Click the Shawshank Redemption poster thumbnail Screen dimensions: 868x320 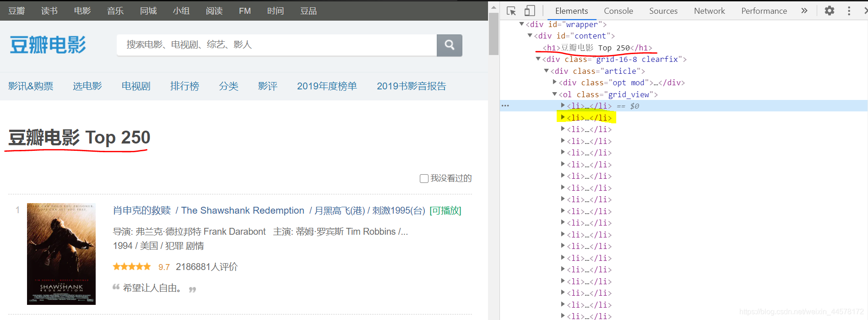click(x=61, y=254)
